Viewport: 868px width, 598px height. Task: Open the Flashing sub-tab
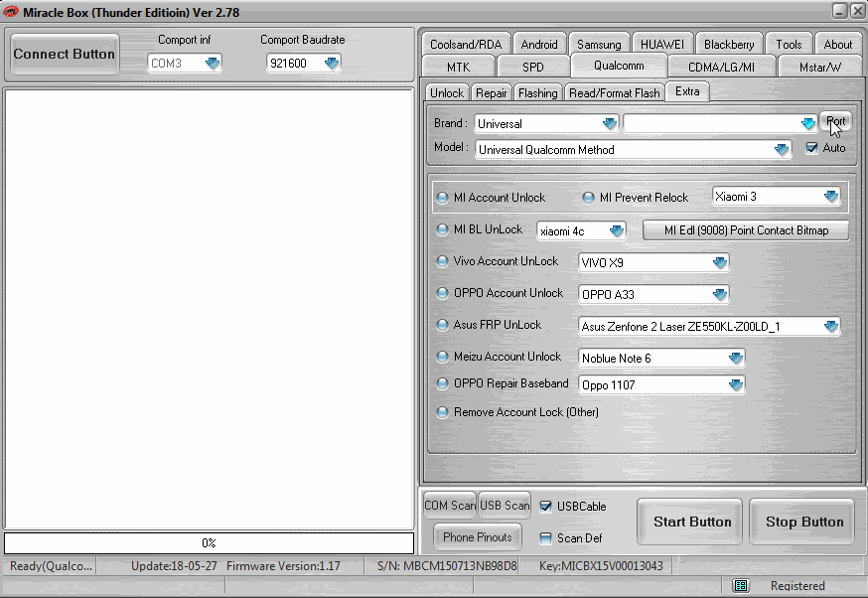coord(537,93)
